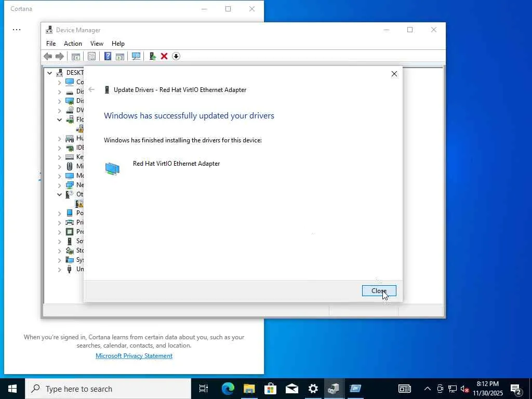532x399 pixels.
Task: Maximize the Device Manager window
Action: pos(410,30)
